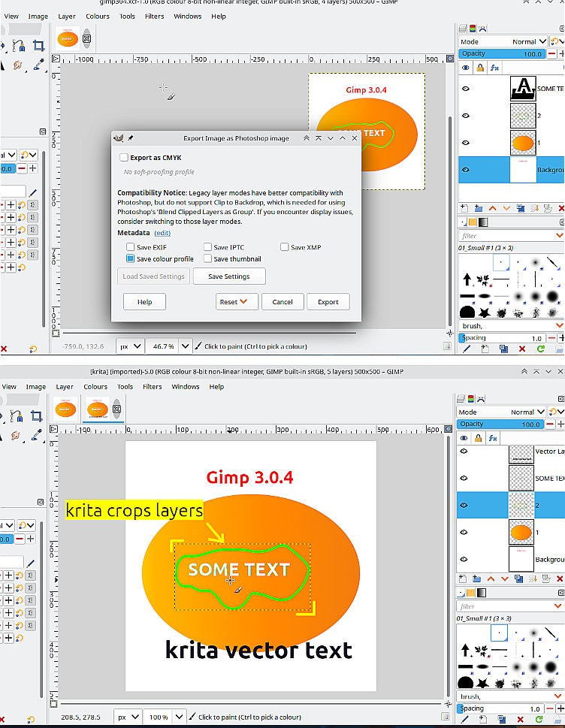Open the Colours menu in the upper window
This screenshot has height=728, width=565.
98,17
